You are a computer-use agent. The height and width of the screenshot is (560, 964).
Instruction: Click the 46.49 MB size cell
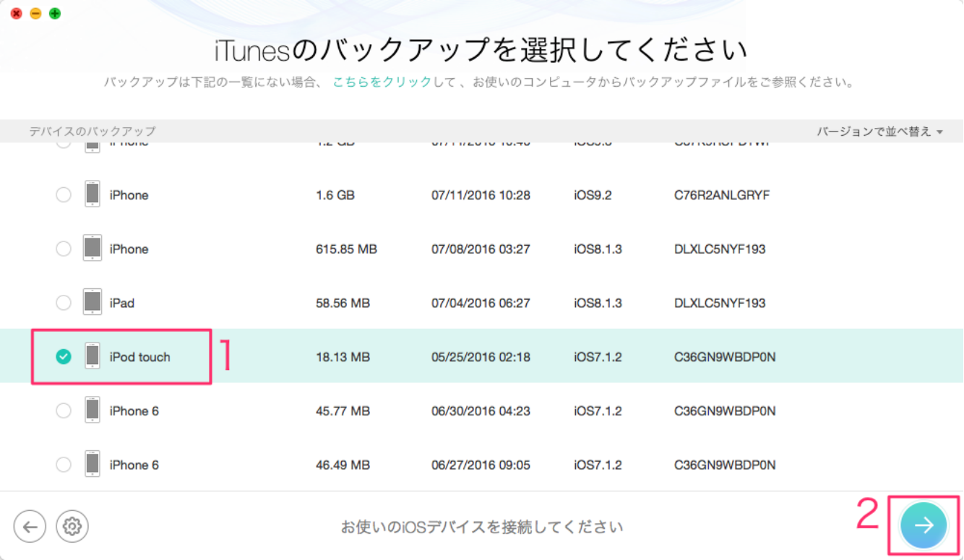343,465
